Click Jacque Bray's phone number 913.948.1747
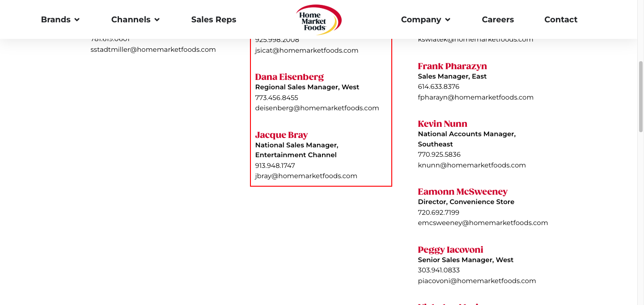The width and height of the screenshot is (644, 305). pyautogui.click(x=275, y=166)
